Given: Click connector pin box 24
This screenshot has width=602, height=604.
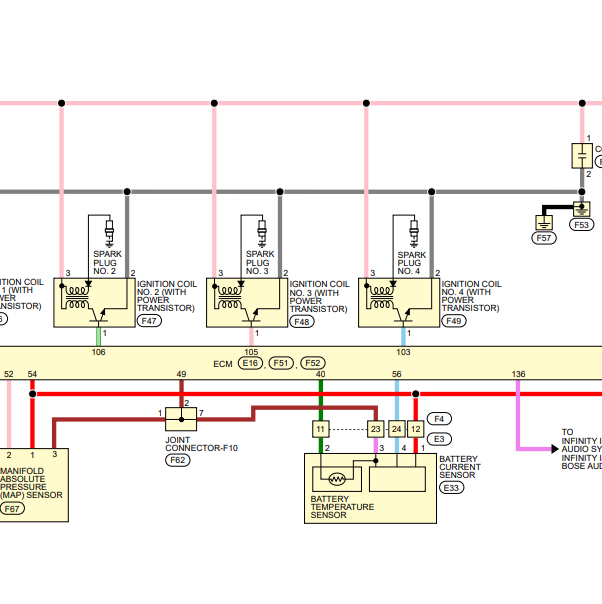Looking at the screenshot, I should pos(397,429).
